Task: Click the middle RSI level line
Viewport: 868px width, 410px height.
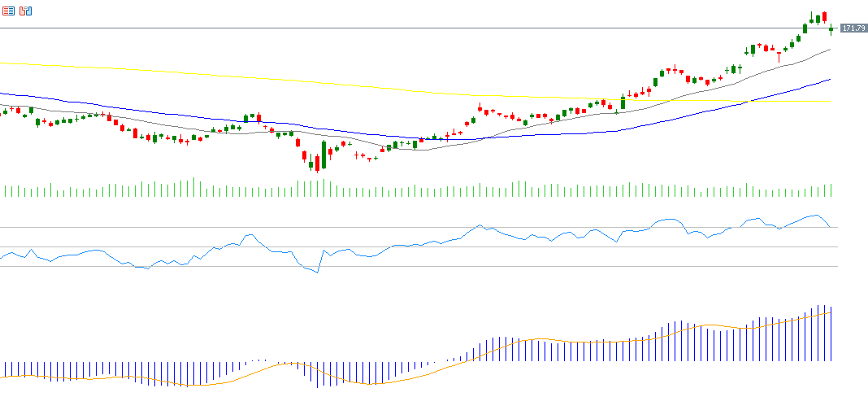Action: point(406,247)
